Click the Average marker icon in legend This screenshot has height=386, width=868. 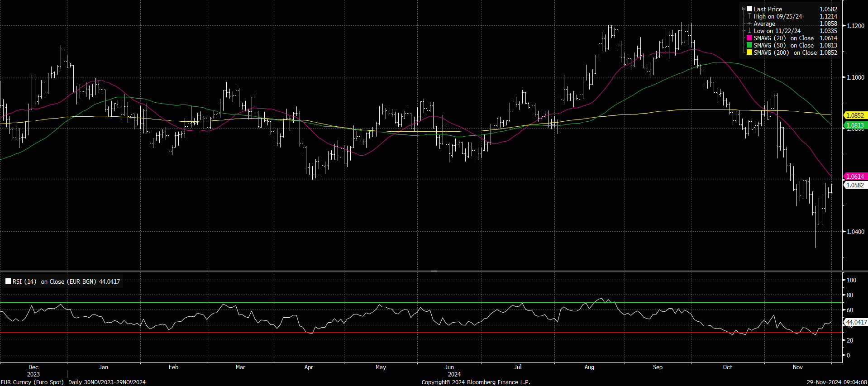pos(749,24)
